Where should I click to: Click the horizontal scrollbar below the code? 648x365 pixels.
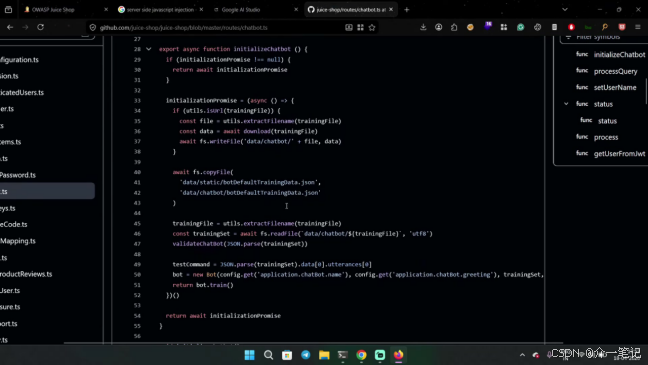click(x=314, y=343)
